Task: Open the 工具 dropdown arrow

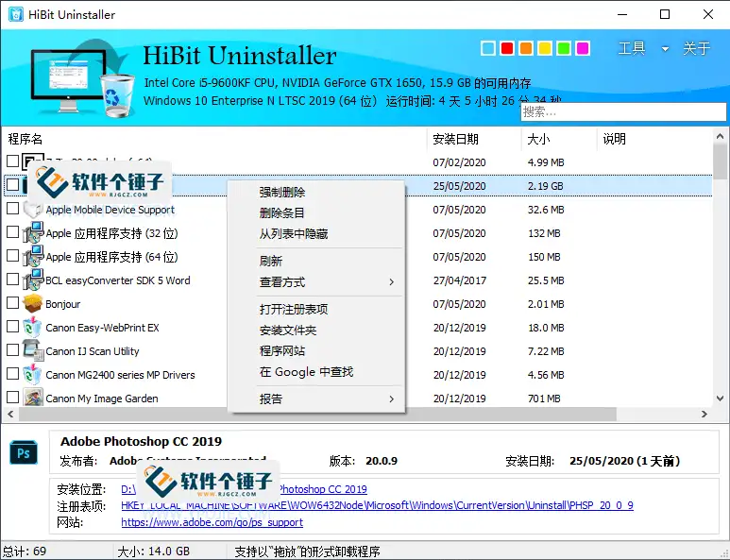Action: pos(665,49)
